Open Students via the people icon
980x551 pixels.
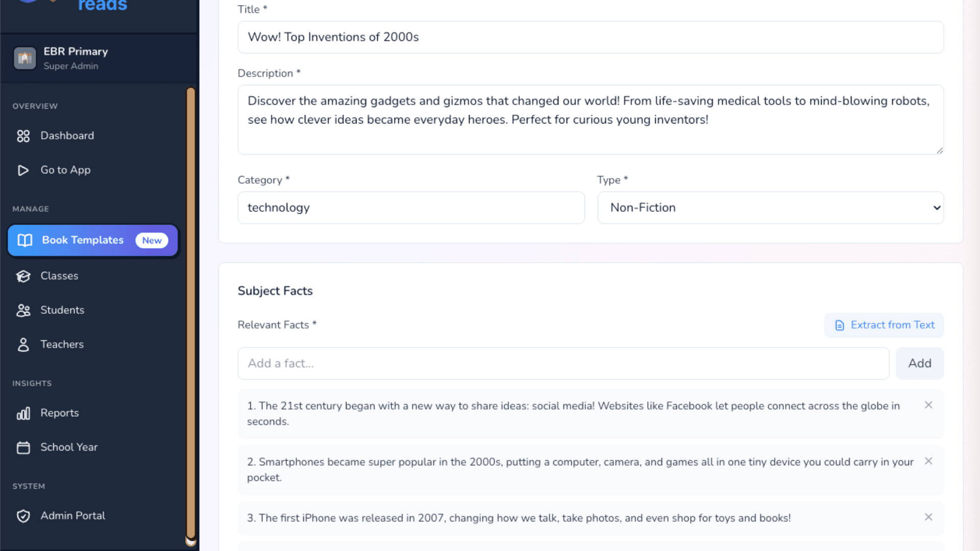[23, 310]
